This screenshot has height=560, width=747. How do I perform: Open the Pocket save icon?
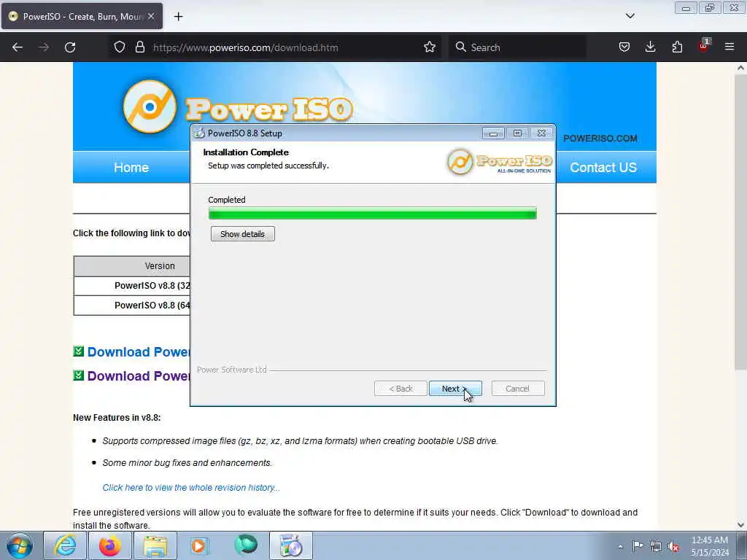click(x=624, y=47)
